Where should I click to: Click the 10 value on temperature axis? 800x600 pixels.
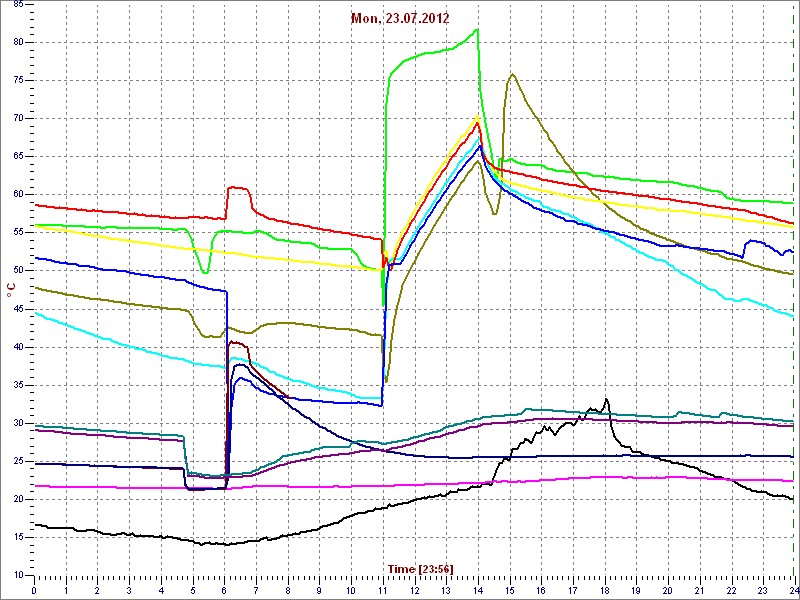(x=17, y=575)
